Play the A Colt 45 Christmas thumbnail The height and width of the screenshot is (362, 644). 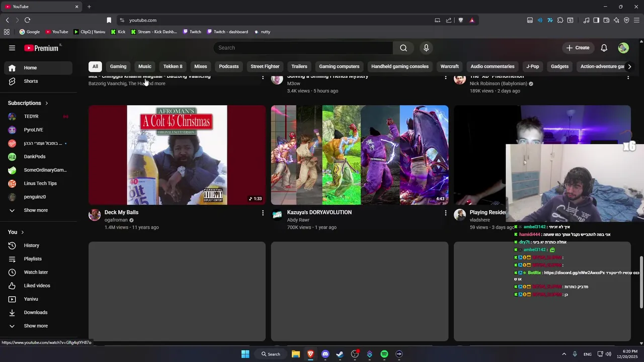[x=177, y=155]
